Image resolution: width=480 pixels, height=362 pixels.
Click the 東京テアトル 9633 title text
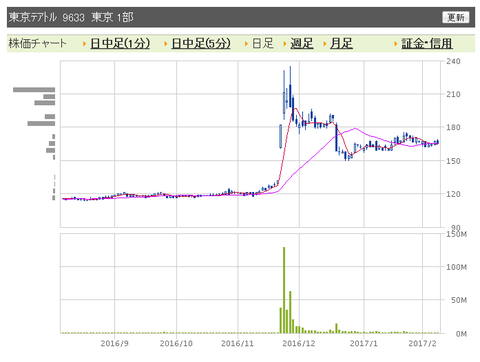[47, 17]
